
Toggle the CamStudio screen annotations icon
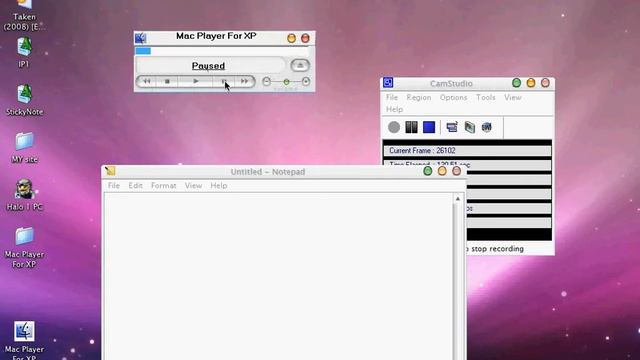[452, 127]
